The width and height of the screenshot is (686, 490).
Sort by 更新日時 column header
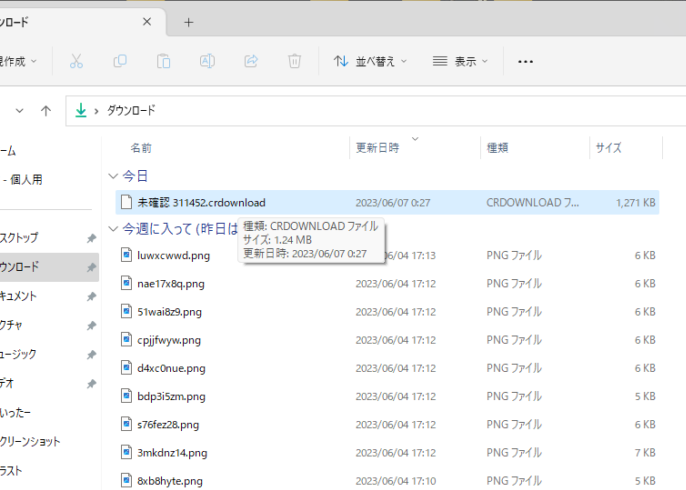click(x=378, y=148)
